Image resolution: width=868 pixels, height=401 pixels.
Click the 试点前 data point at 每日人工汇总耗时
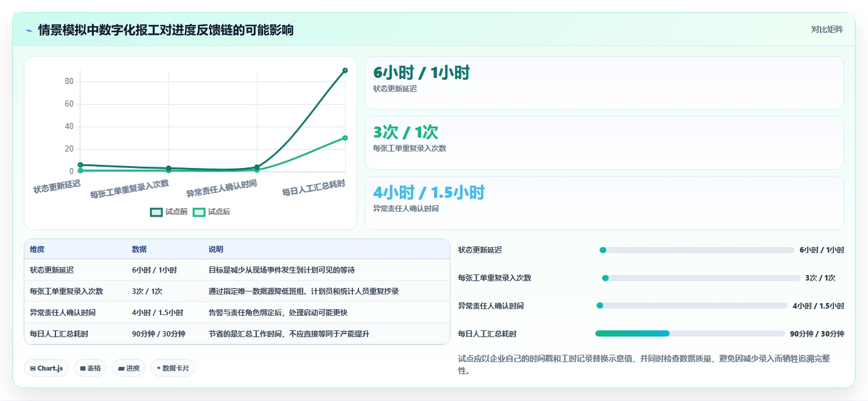click(345, 71)
